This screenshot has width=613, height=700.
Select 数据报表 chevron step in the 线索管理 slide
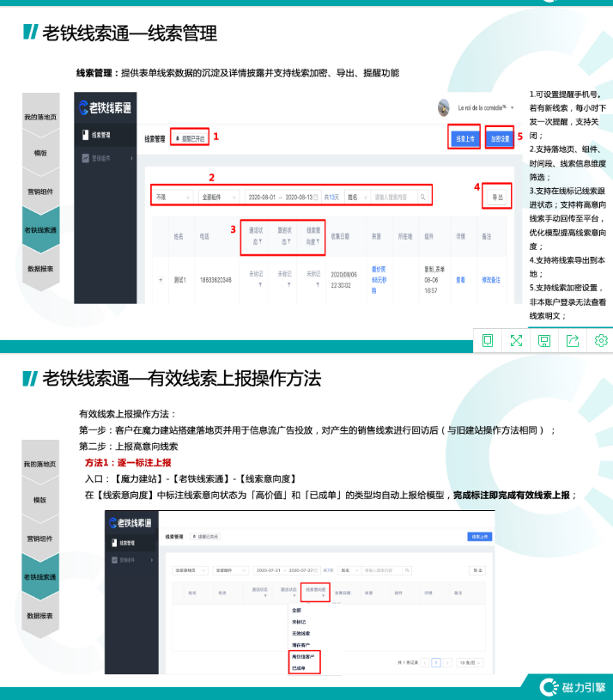[40, 269]
